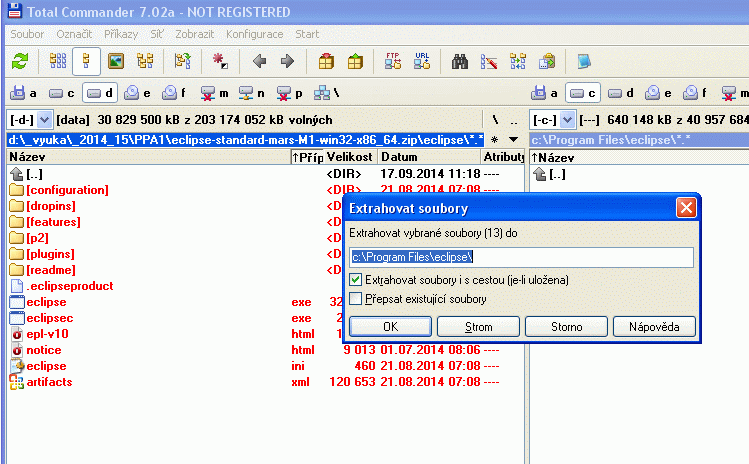Select the .eclipseproduct file
749x464 pixels.
click(70, 286)
